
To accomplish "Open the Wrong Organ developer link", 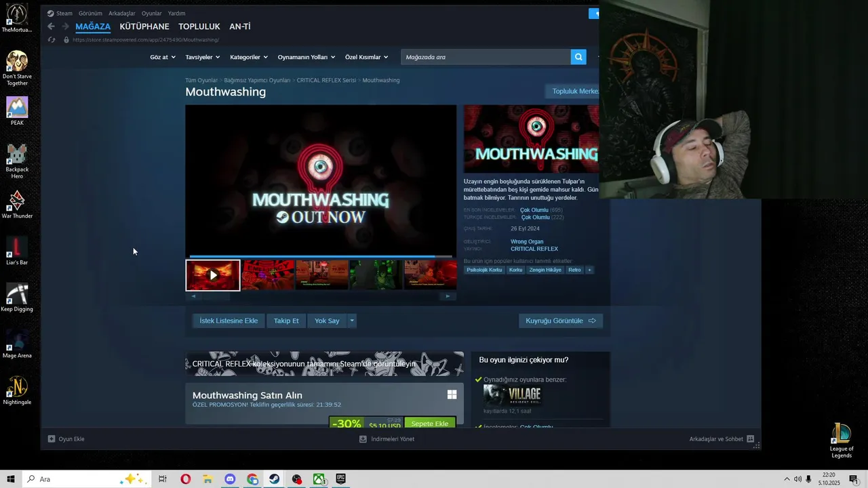I will 527,241.
